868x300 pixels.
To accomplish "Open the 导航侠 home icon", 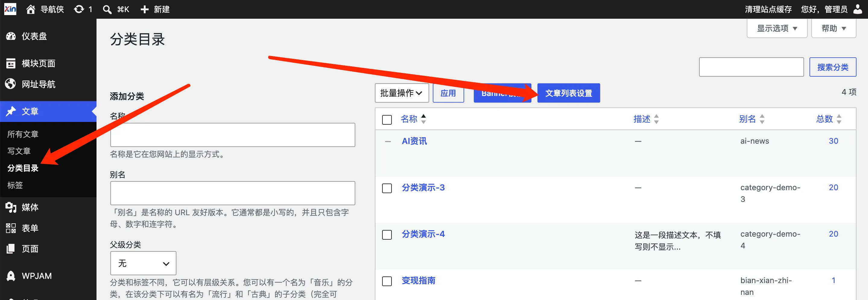I will [31, 9].
